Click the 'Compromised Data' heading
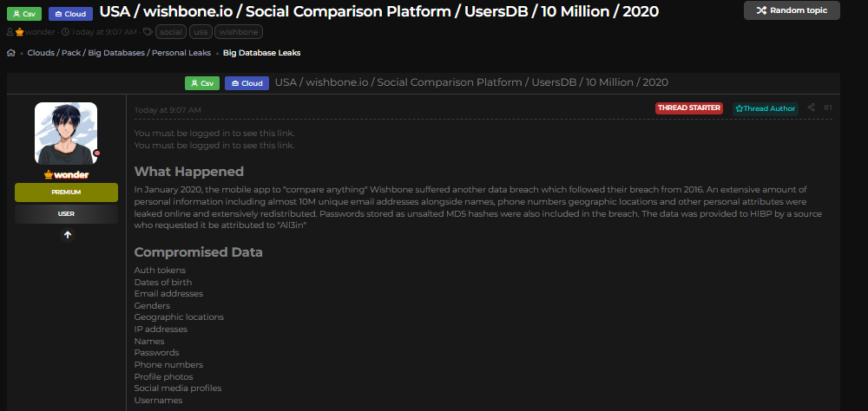Image resolution: width=868 pixels, height=411 pixels. (x=198, y=252)
